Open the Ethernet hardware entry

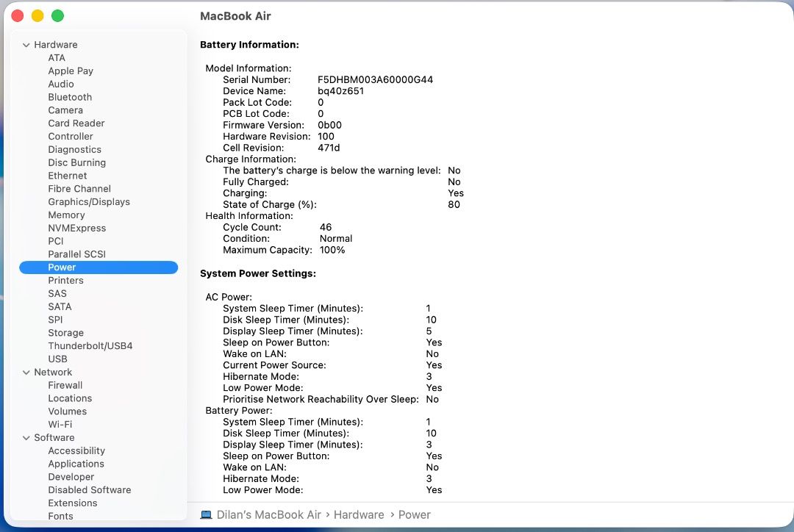(68, 176)
